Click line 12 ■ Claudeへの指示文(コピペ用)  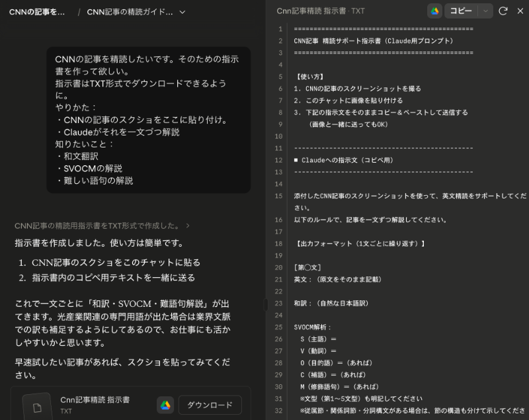coord(343,160)
